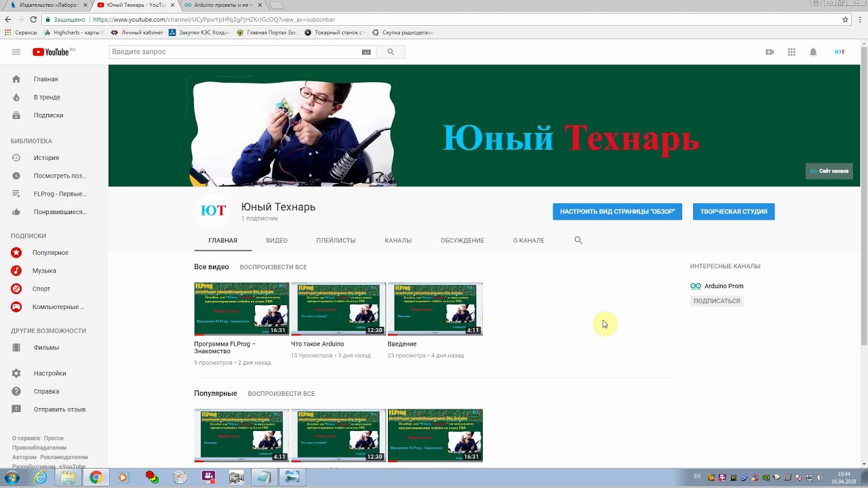868x488 pixels.
Task: Open File Explorer folder in taskbar
Action: [x=68, y=478]
